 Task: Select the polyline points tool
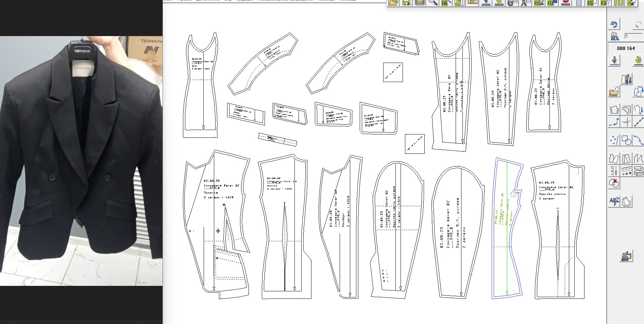coord(614,122)
